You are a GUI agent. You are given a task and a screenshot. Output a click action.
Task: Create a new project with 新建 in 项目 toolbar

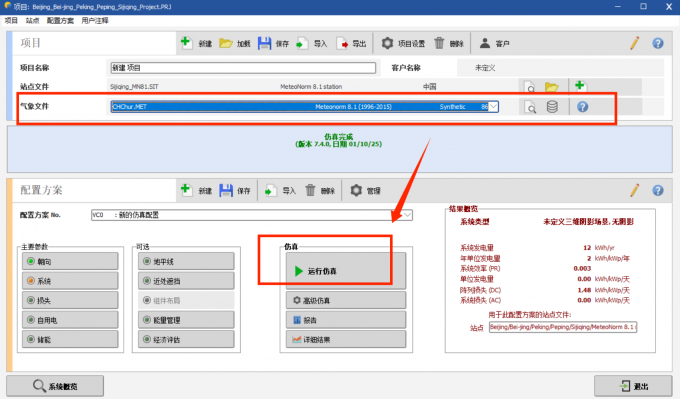(x=196, y=43)
